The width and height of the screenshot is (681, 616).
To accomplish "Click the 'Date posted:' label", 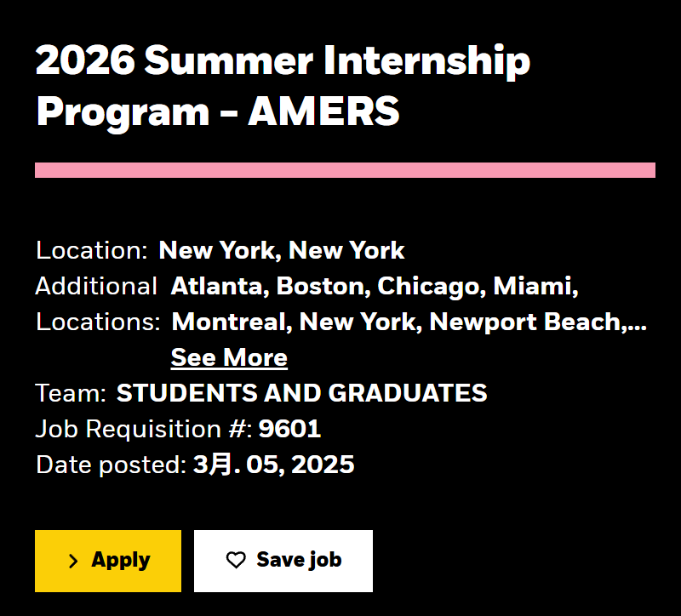I will tap(112, 465).
